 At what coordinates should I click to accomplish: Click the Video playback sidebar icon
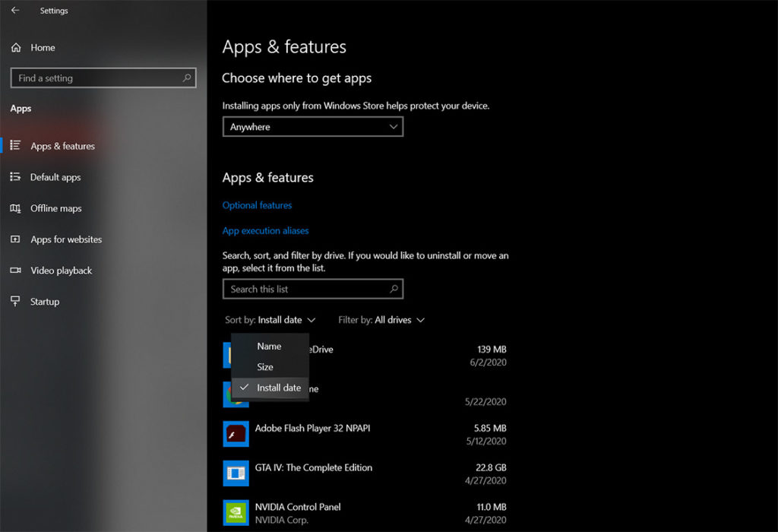15,271
